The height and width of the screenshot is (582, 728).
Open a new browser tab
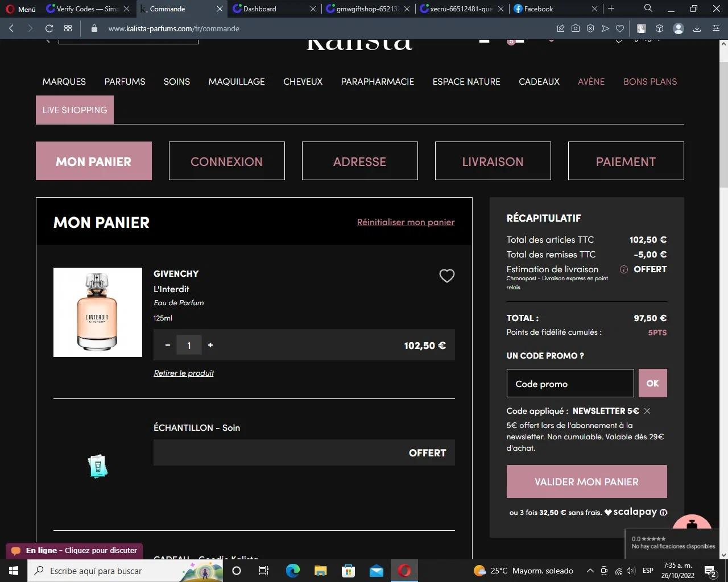(x=611, y=9)
